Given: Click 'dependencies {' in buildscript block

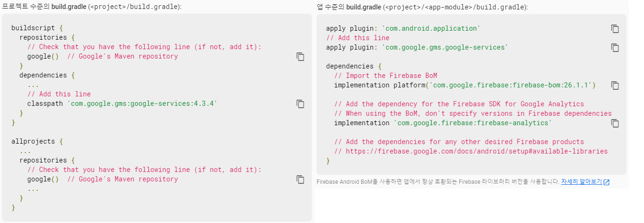Looking at the screenshot, I should coord(47,75).
